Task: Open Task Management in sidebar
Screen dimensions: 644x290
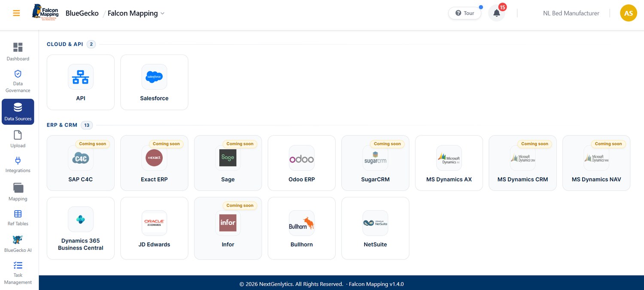Action: (18, 272)
